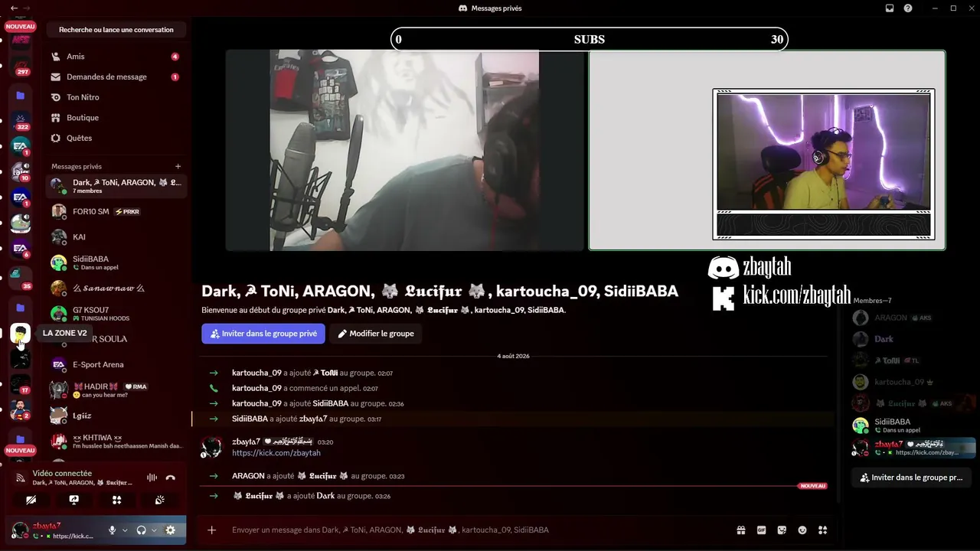
Task: Open the sticker picker
Action: point(782,530)
